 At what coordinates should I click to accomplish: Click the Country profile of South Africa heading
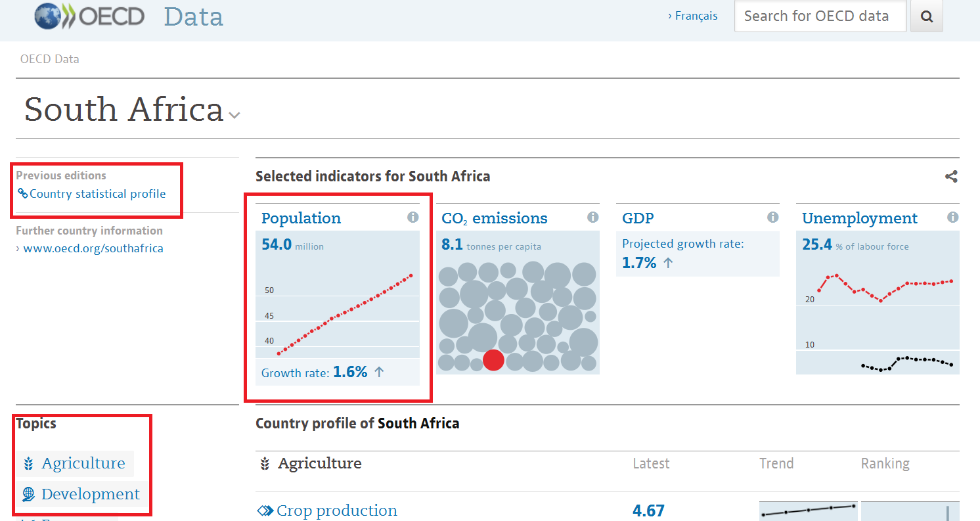357,423
